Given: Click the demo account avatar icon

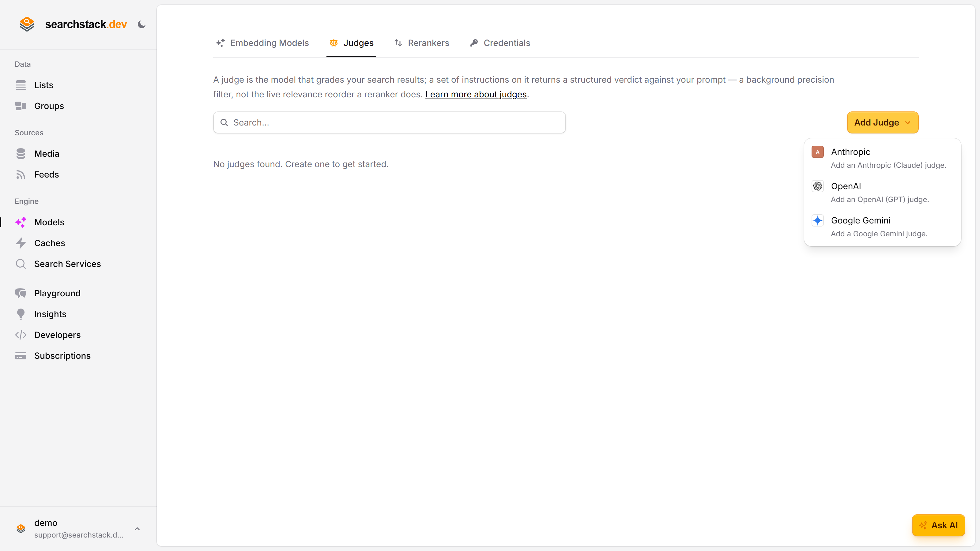Looking at the screenshot, I should click(x=21, y=529).
